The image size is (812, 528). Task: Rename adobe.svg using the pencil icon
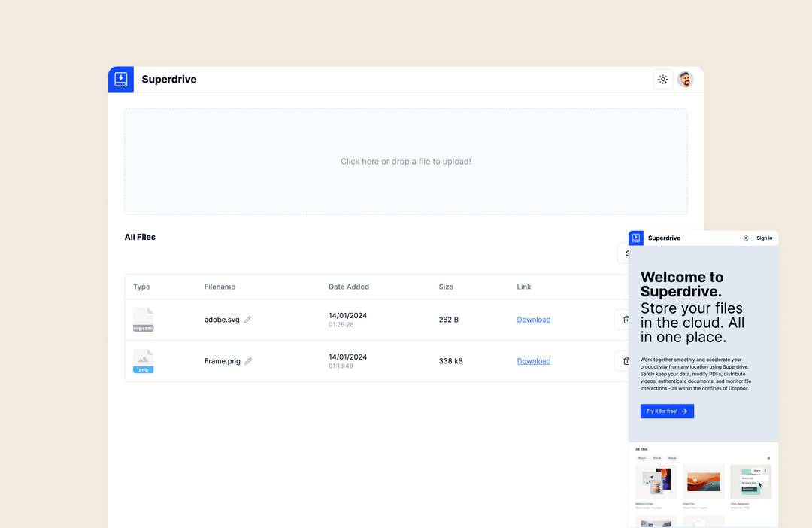247,320
